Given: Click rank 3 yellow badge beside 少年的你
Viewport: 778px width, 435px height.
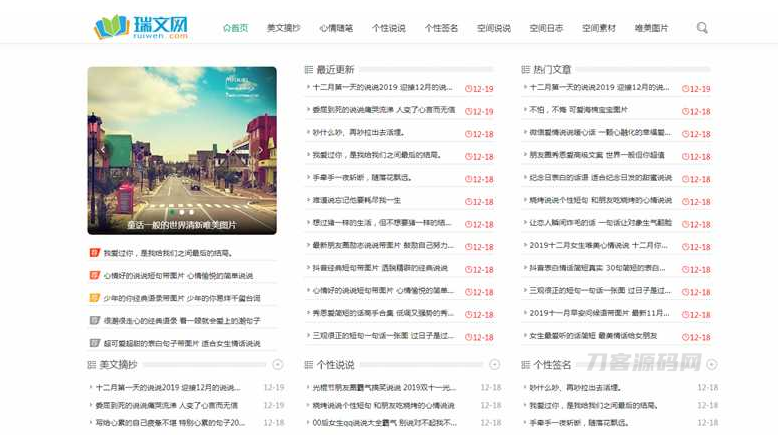Looking at the screenshot, I should (95, 298).
